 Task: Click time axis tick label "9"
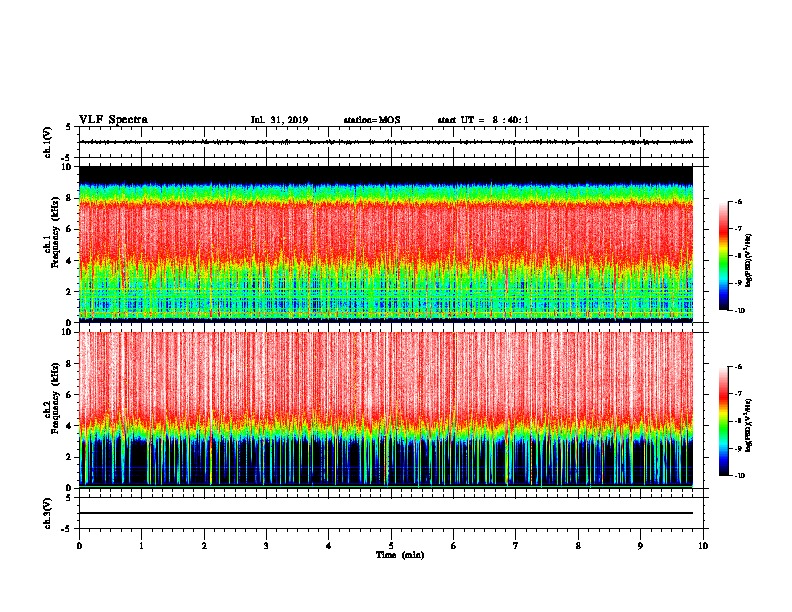click(x=640, y=546)
